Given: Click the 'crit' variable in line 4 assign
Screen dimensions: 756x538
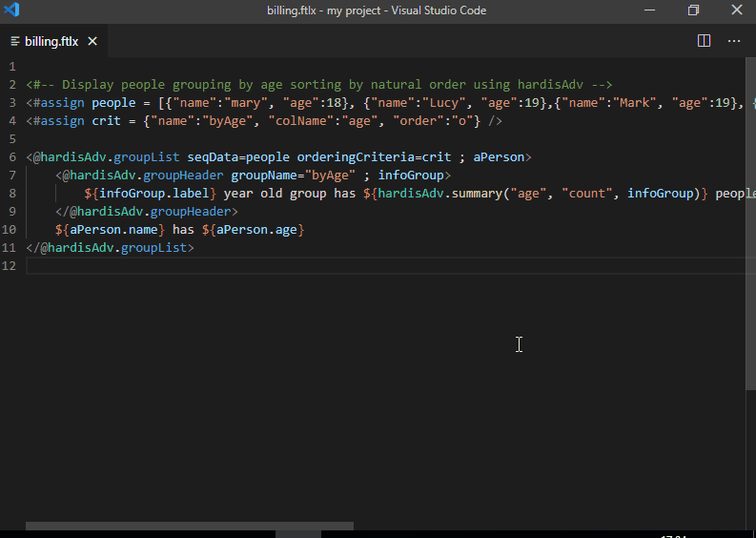Looking at the screenshot, I should click(x=106, y=120).
